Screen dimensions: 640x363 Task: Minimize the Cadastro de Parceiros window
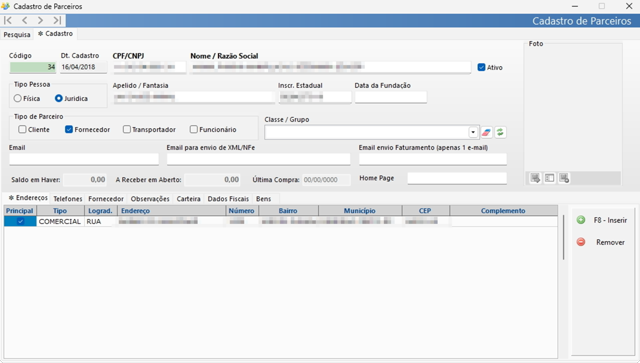click(575, 6)
